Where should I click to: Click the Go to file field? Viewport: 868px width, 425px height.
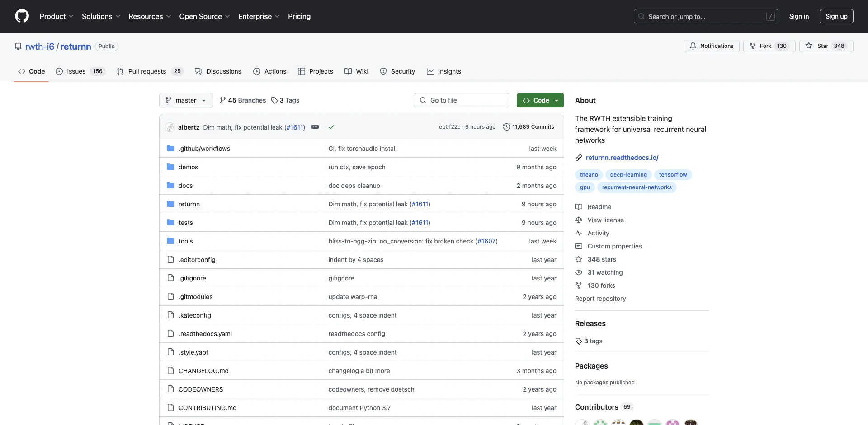pyautogui.click(x=462, y=100)
